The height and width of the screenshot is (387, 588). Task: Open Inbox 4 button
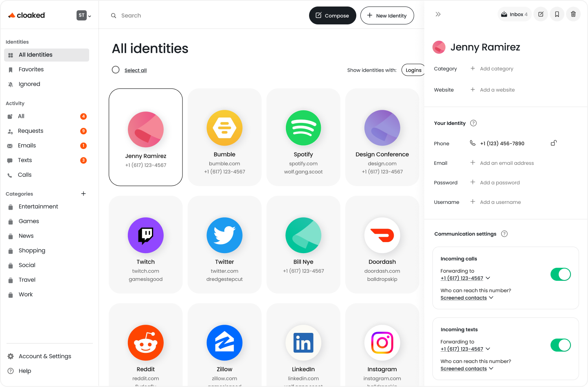(514, 14)
